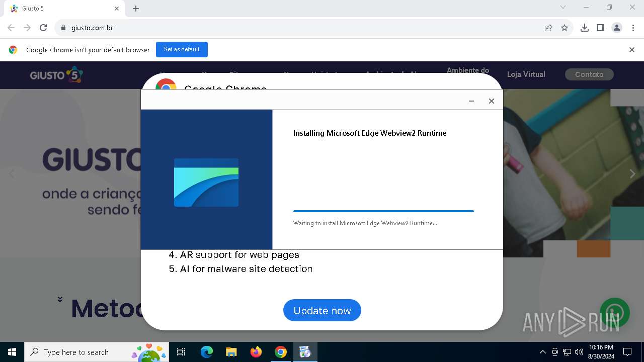Click the taskbar search box
The image size is (644, 362).
pyautogui.click(x=97, y=352)
